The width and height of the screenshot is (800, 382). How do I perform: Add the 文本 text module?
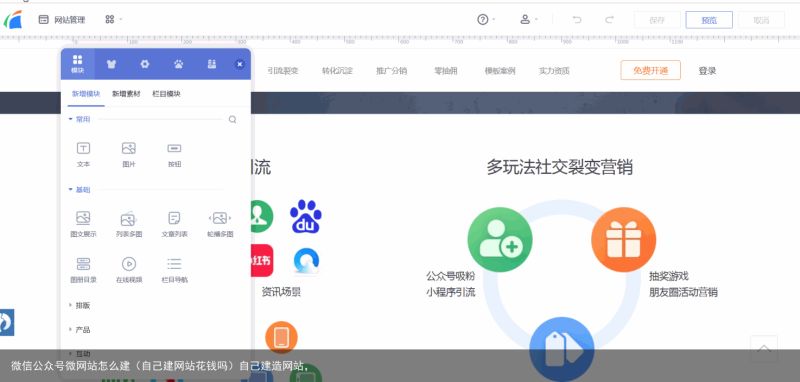coord(83,155)
